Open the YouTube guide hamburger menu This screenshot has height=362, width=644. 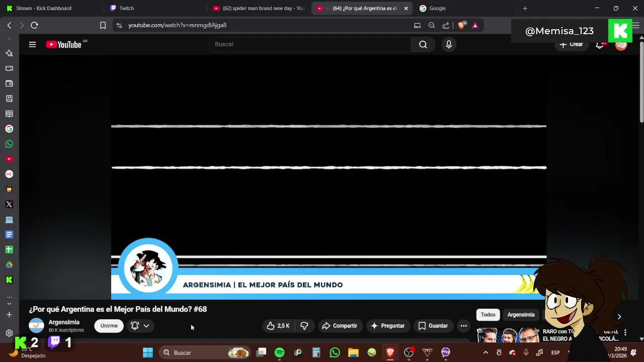pos(32,44)
